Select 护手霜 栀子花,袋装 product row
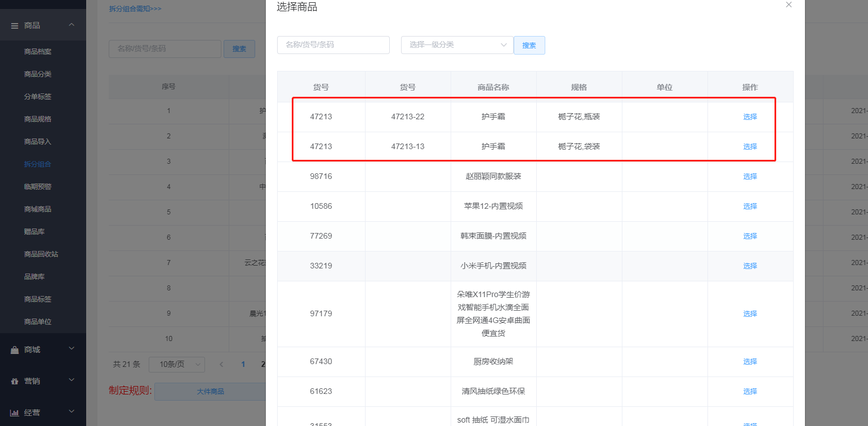Screen dimensions: 868x426 tap(750, 147)
